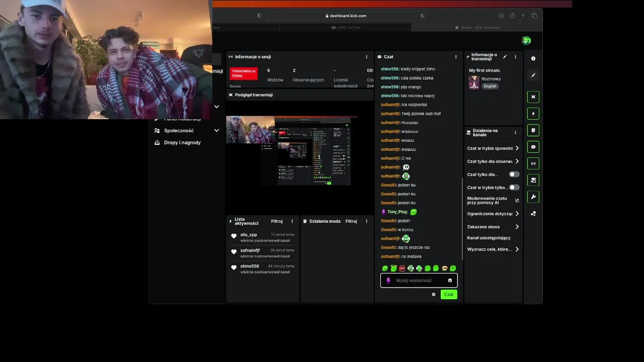Viewport: 644px width, 362px height.
Task: Click Filtruj in Lista aktywności panel
Action: pyautogui.click(x=277, y=221)
